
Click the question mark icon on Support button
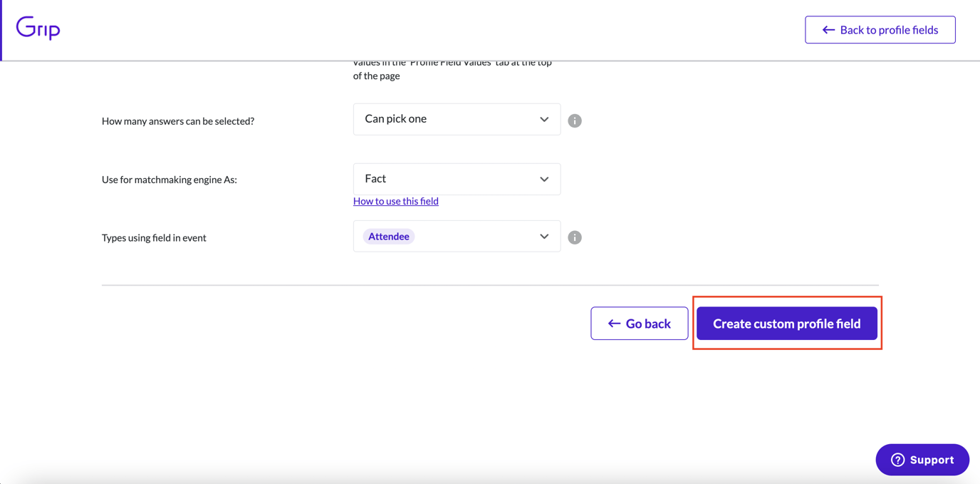pos(899,460)
